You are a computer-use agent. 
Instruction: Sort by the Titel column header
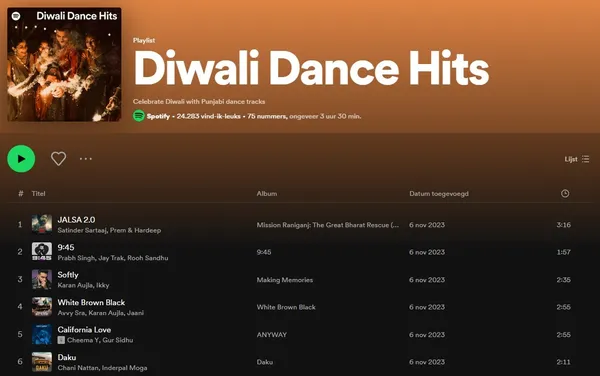tap(38, 194)
